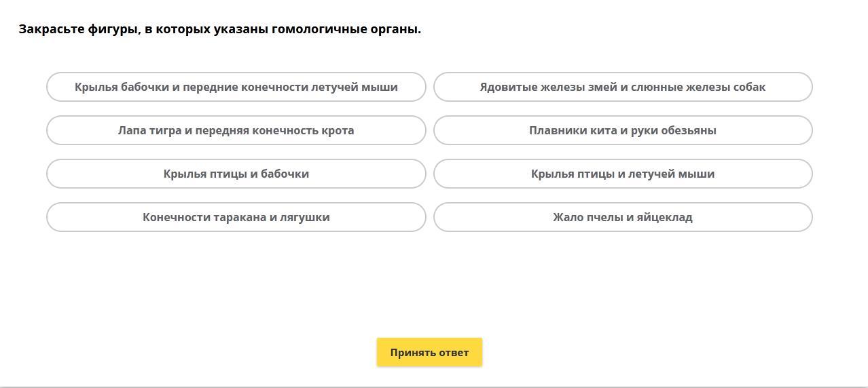The width and height of the screenshot is (868, 388).
Task: Mark the bird and butterfly wings pill
Action: [x=236, y=174]
